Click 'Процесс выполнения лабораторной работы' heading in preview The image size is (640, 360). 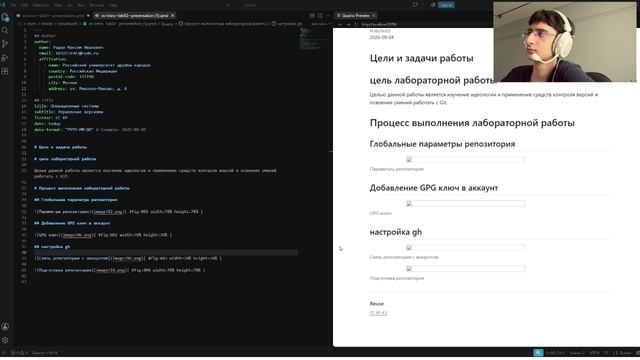[x=472, y=123]
